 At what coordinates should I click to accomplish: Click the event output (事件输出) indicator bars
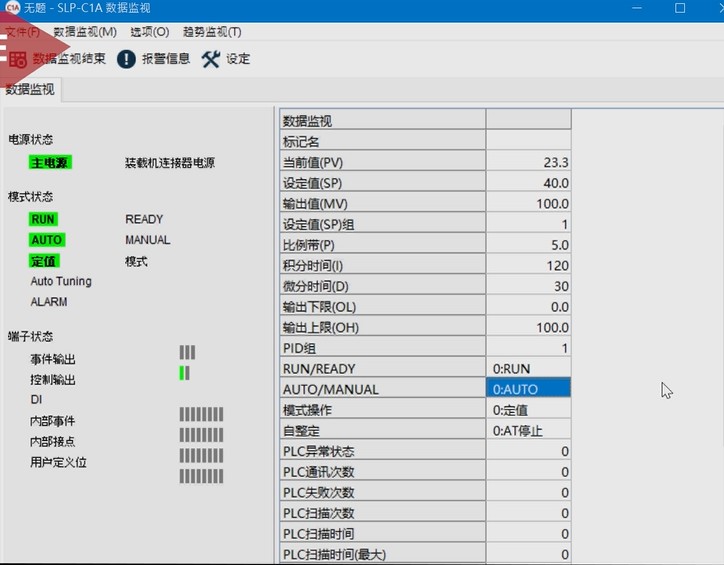[x=187, y=352]
